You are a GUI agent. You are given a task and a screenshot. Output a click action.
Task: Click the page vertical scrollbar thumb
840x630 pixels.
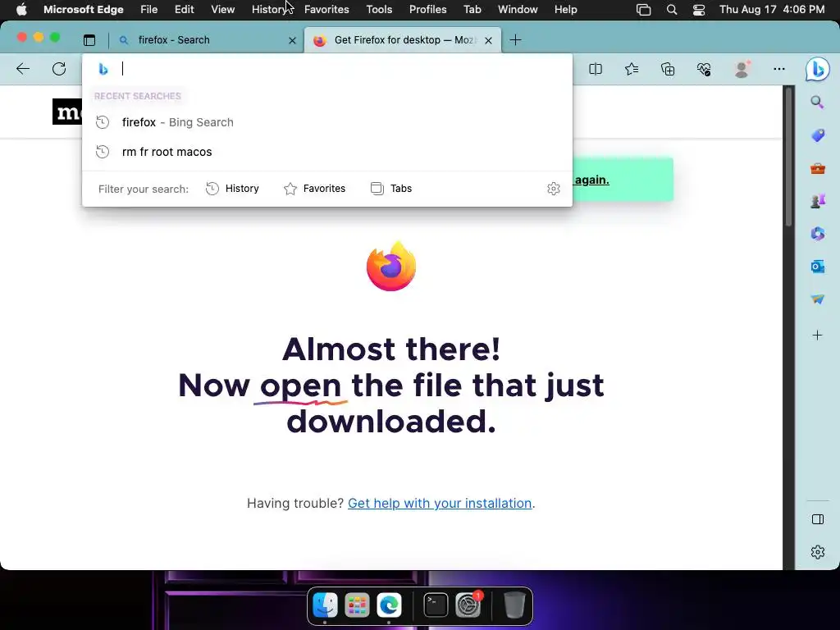(x=788, y=158)
